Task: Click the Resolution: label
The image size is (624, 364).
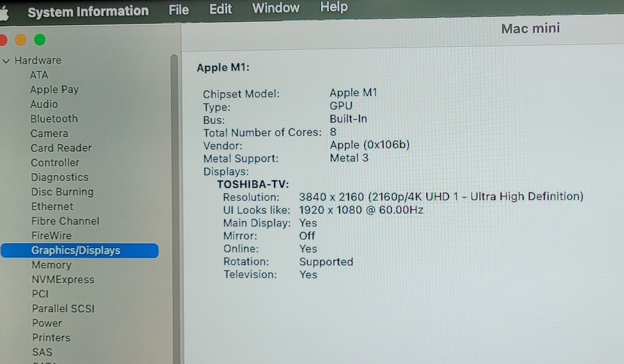Action: [251, 198]
